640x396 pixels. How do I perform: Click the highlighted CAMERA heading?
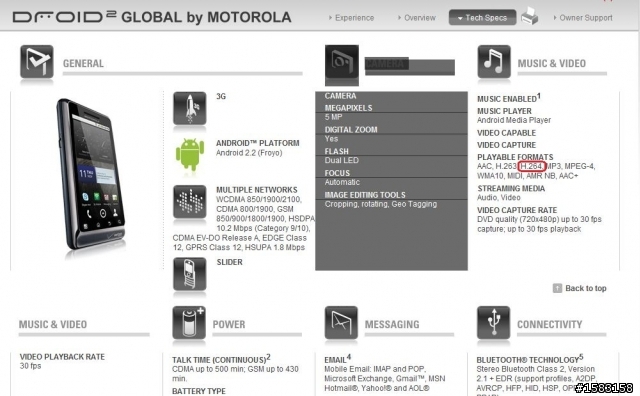pos(387,64)
